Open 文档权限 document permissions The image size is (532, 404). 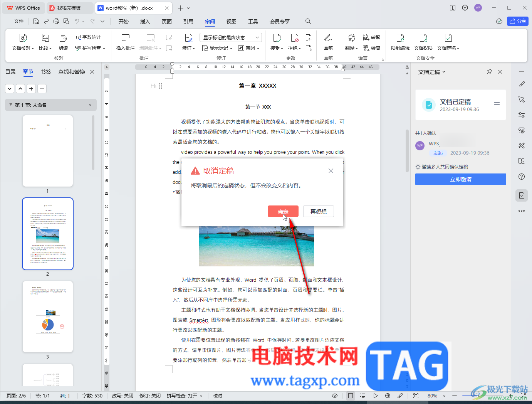[423, 42]
